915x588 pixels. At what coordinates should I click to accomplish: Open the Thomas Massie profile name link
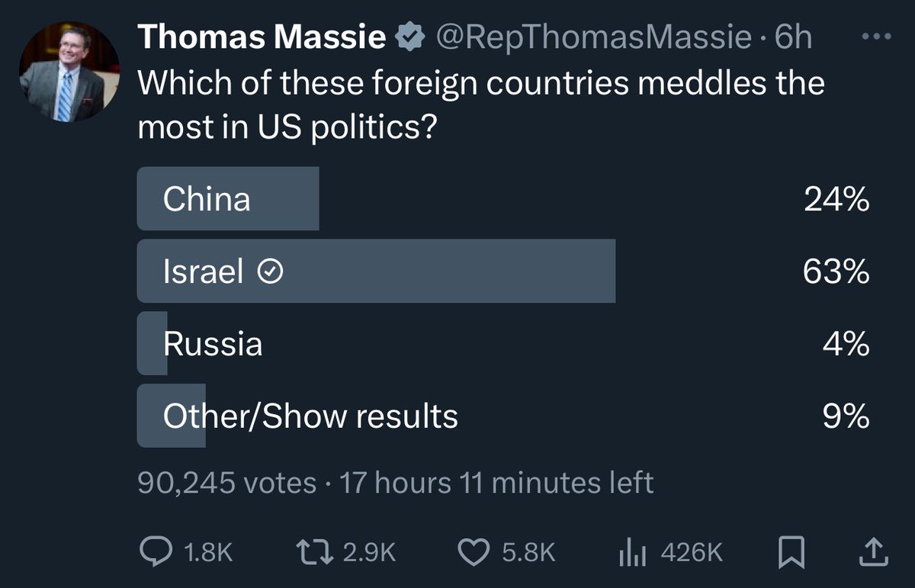tap(262, 37)
